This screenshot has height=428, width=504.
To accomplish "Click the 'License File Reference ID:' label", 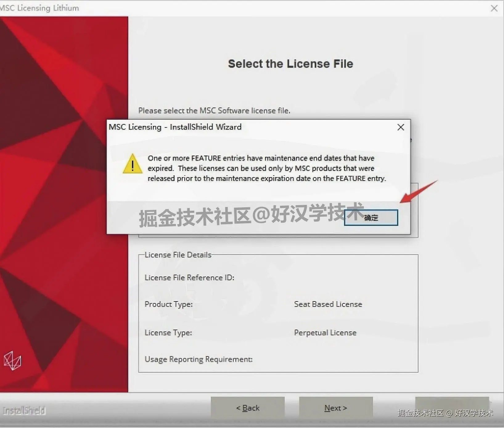I will (189, 277).
